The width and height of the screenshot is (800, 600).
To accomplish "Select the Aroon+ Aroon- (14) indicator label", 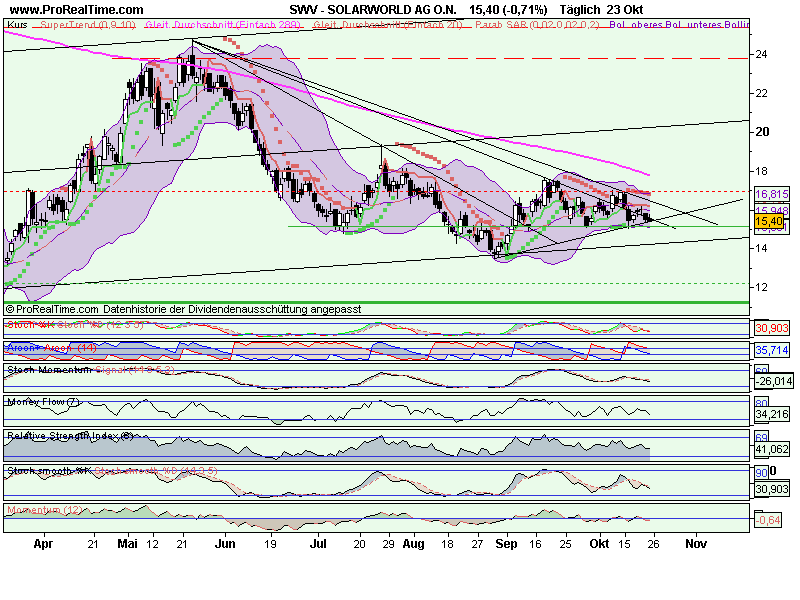I will tap(52, 348).
